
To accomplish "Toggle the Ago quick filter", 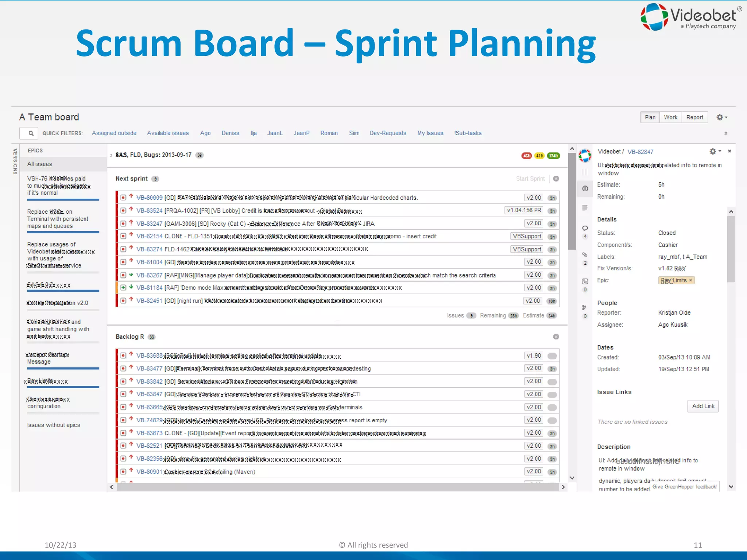I will pyautogui.click(x=205, y=133).
